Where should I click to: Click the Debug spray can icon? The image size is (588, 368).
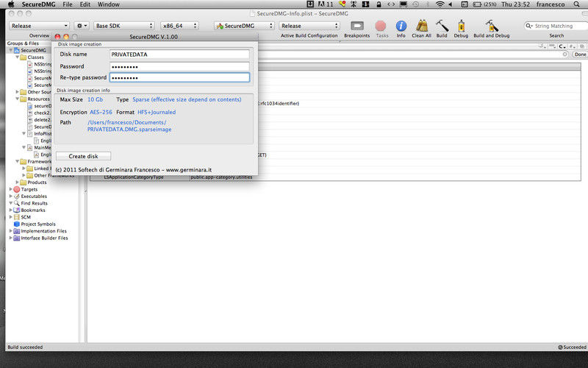461,26
